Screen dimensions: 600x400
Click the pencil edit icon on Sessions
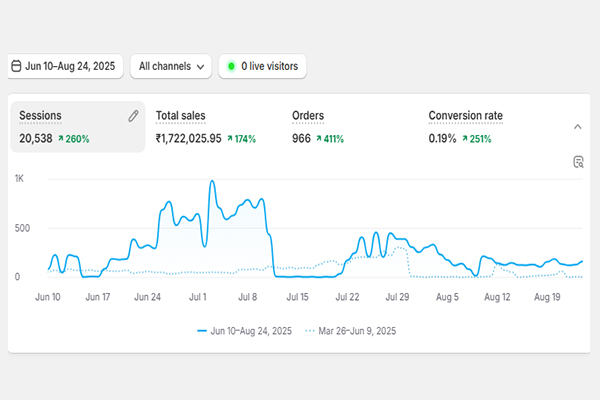click(x=133, y=117)
